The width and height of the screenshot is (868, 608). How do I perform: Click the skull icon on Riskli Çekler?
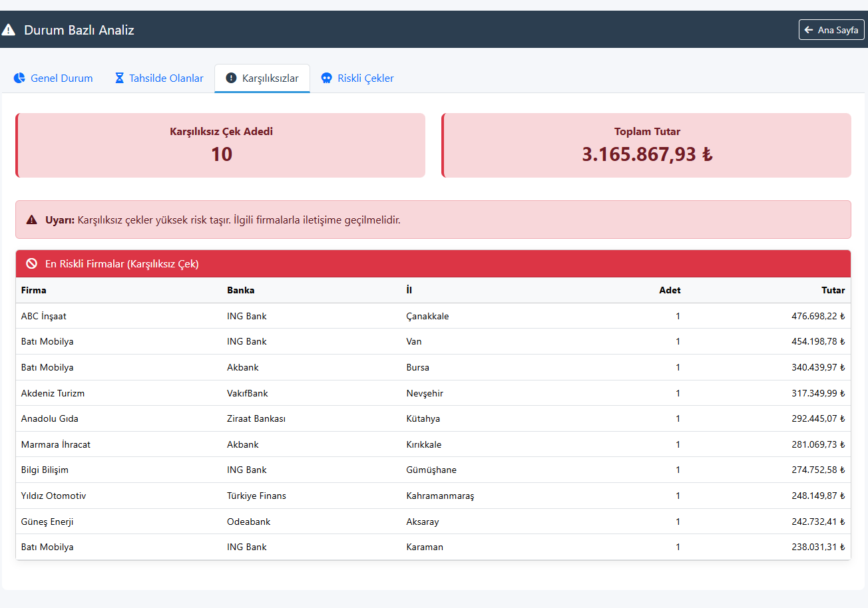coord(326,78)
